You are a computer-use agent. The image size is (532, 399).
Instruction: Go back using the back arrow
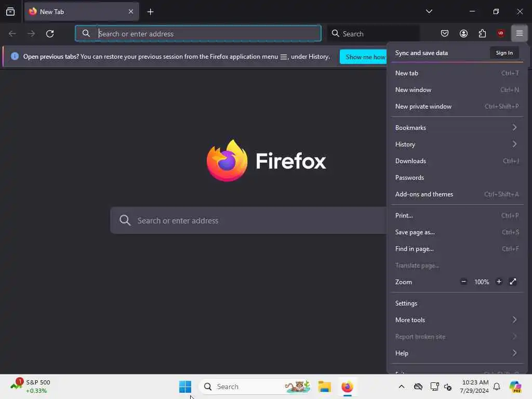12,34
